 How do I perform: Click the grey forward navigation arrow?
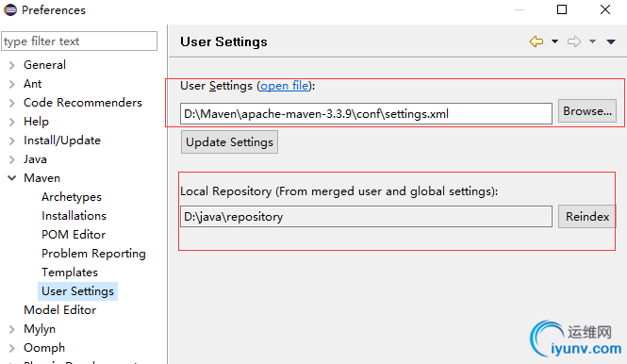pos(574,41)
